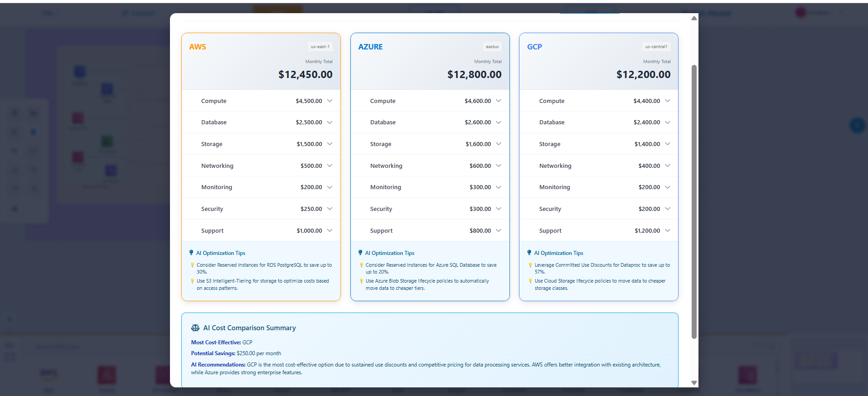Click the GCP Compute amount $4,400.00
The width and height of the screenshot is (868, 396).
click(647, 101)
